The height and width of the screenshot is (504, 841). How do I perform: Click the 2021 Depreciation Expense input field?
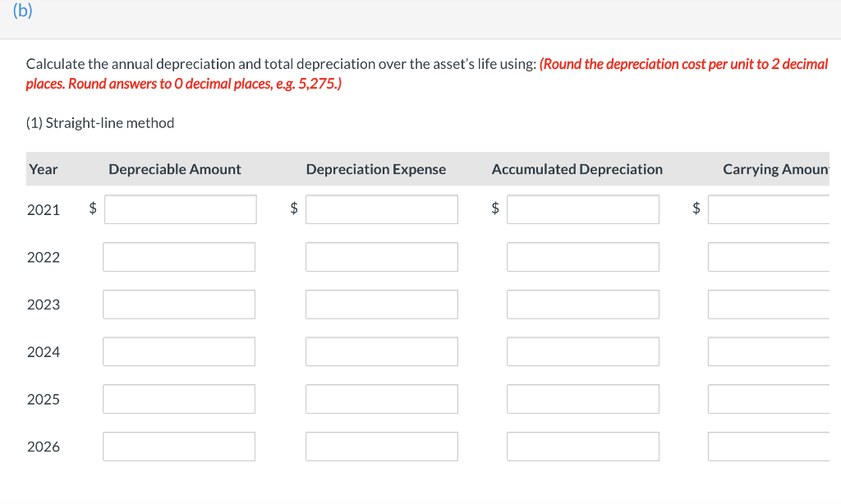(382, 209)
